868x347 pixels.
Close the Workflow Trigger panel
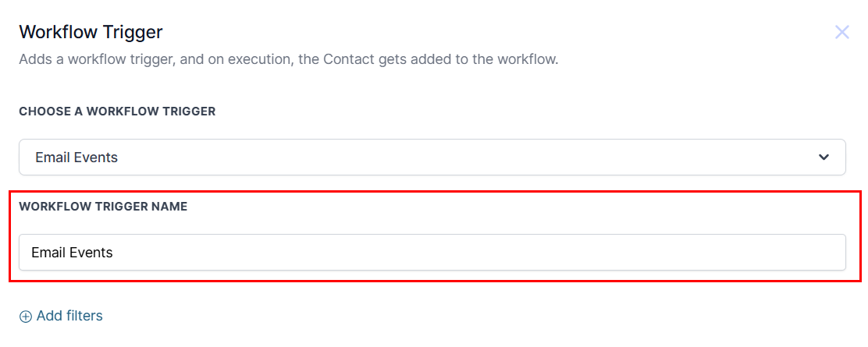coord(841,32)
